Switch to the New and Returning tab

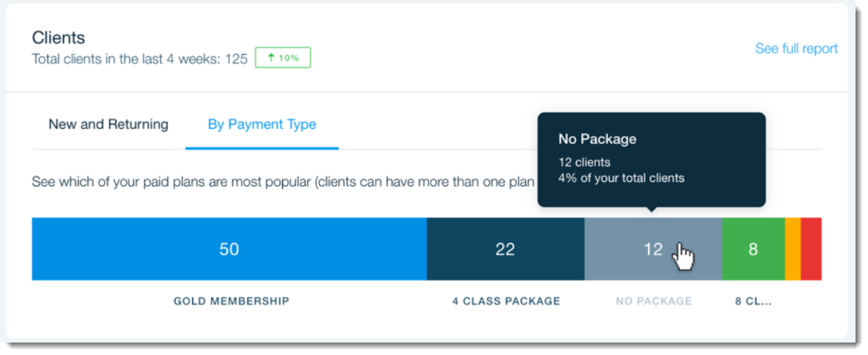108,125
